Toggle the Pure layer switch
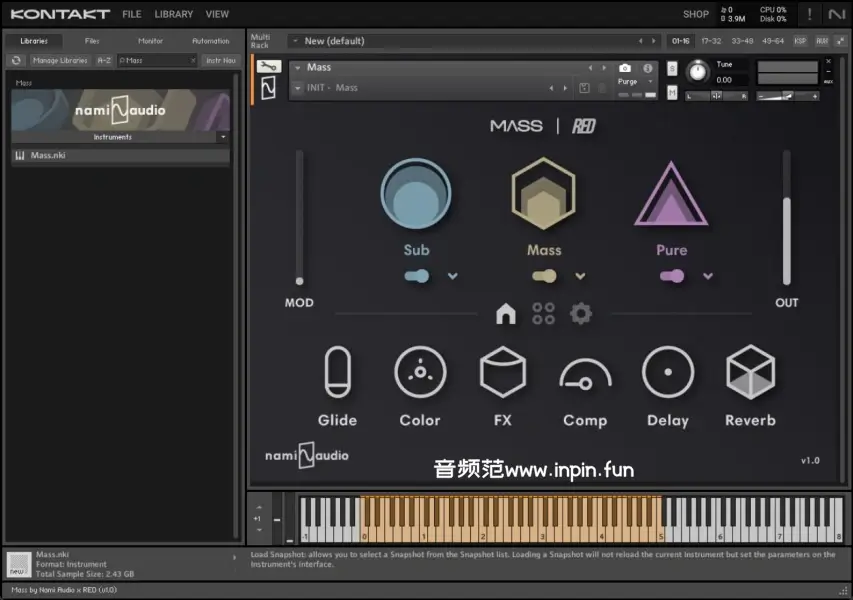Screen dimensions: 853x600 click(672, 276)
